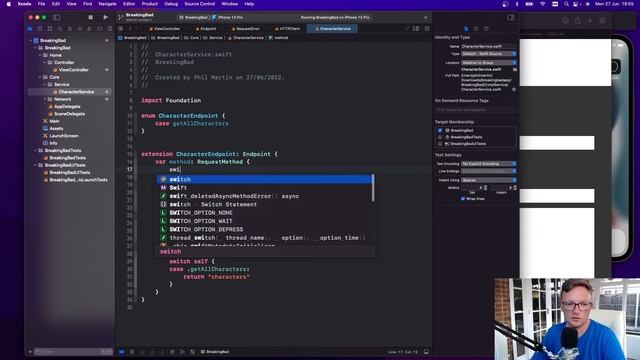Open the Issue navigator warning icon

69,29
